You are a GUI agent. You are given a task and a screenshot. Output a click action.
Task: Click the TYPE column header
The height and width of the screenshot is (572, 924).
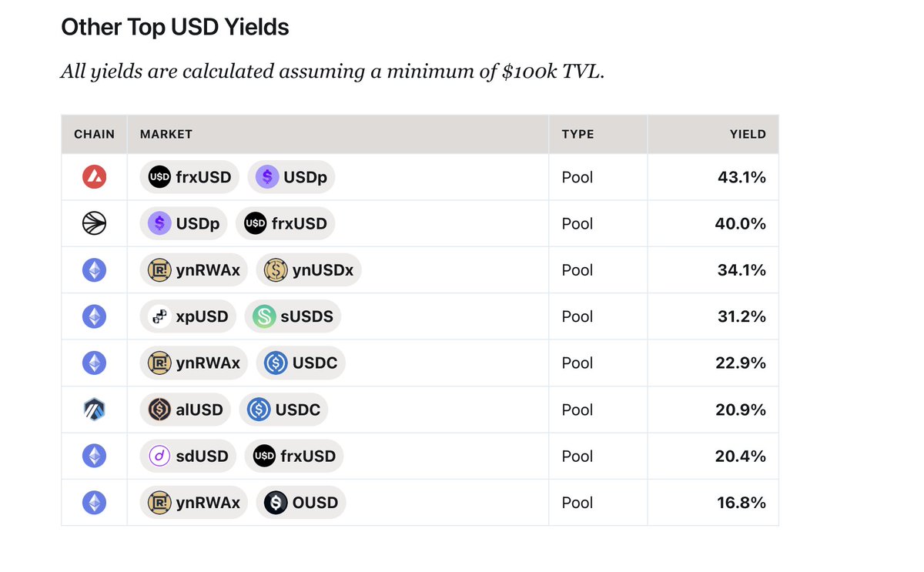(x=577, y=134)
